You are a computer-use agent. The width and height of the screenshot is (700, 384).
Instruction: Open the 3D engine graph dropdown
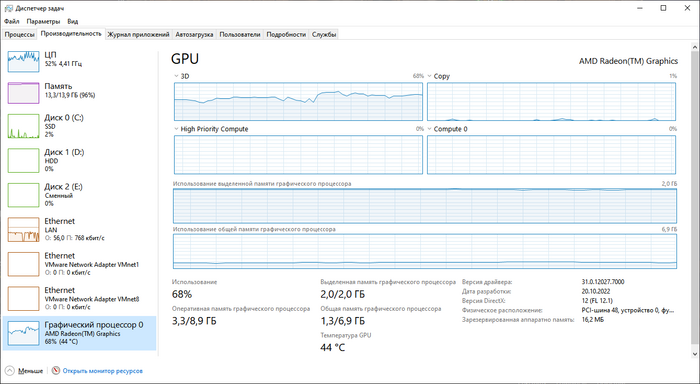176,76
